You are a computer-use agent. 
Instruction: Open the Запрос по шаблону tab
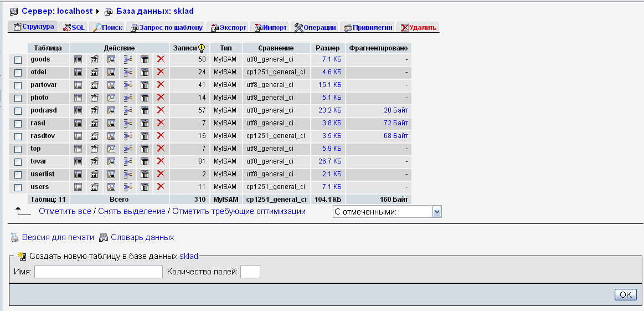coord(166,28)
